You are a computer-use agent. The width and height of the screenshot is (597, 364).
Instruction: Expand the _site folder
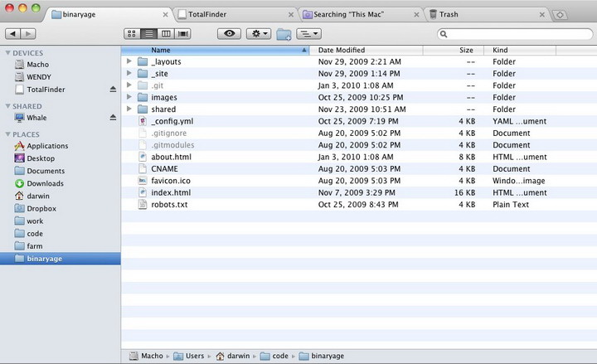(x=129, y=73)
